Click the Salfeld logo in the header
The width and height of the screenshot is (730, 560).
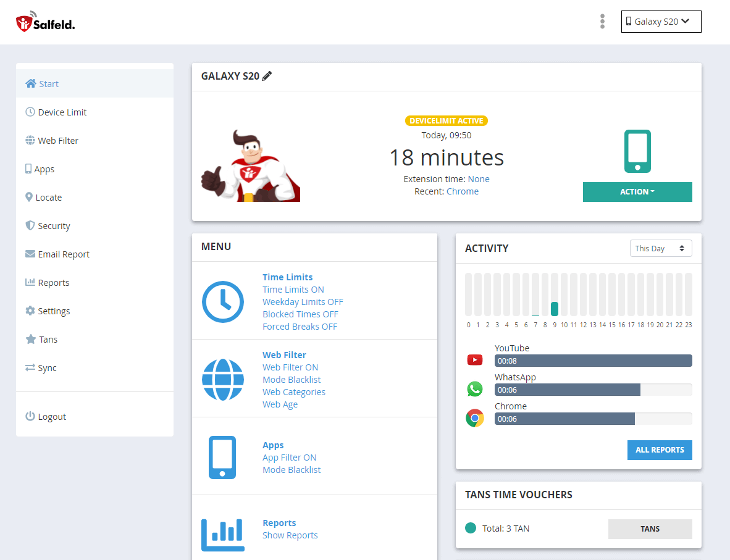pyautogui.click(x=46, y=22)
